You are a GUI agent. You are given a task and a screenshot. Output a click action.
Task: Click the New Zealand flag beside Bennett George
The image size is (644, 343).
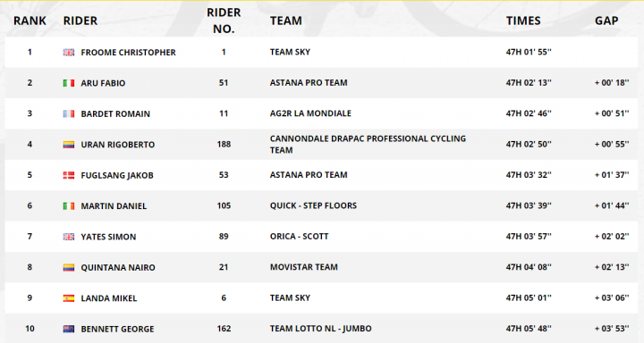[69, 329]
